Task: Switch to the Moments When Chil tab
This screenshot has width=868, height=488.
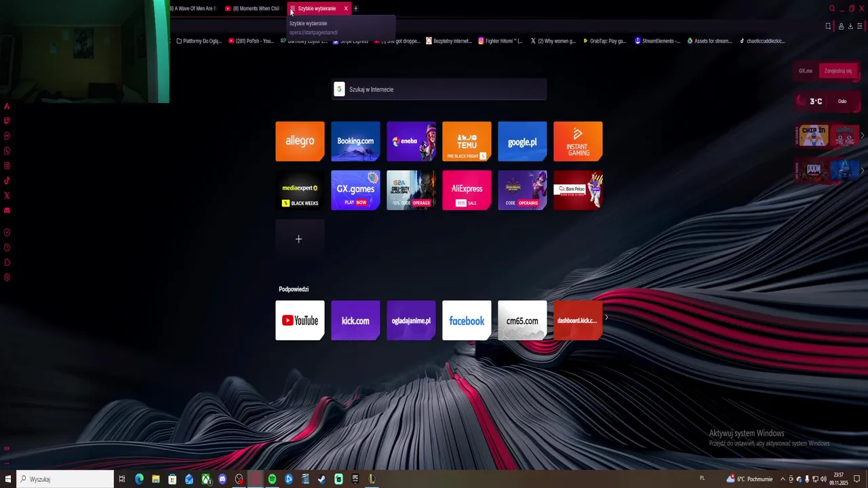Action: 252,9
